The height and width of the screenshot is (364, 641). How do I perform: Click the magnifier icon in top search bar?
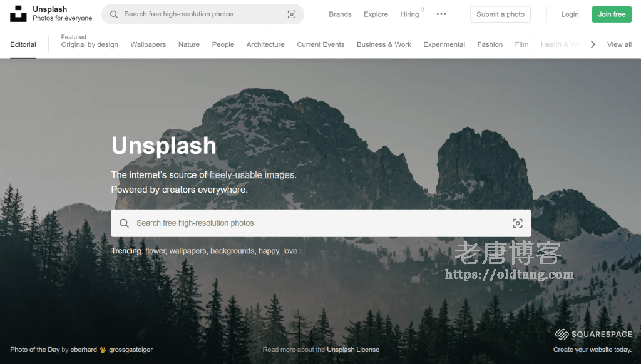tap(114, 14)
